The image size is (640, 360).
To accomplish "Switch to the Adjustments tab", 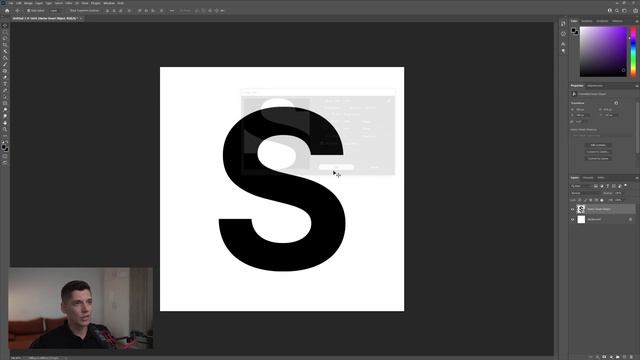I will tap(595, 86).
